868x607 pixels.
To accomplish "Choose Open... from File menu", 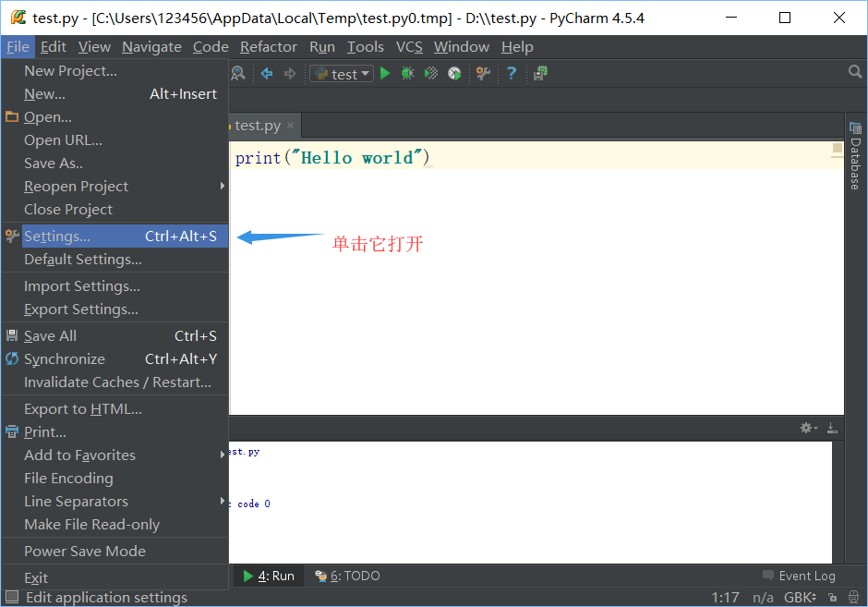I will pyautogui.click(x=115, y=117).
